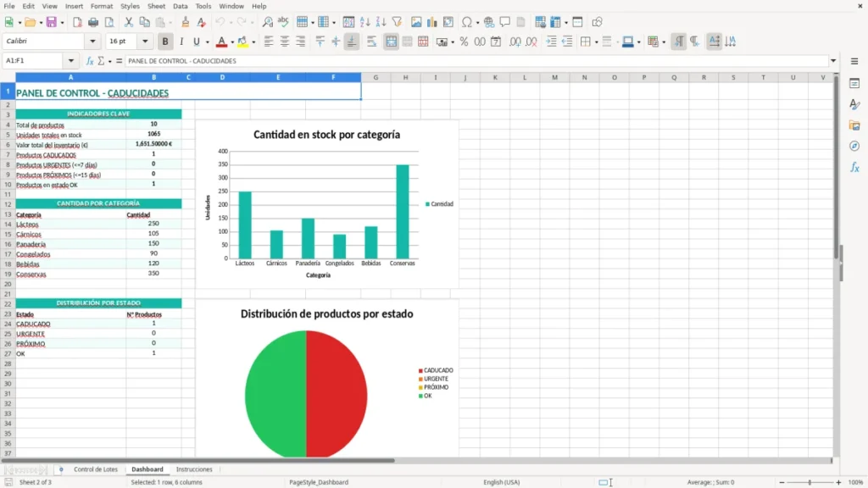868x488 pixels.
Task: Open Find and Replace icon
Action: 267,22
